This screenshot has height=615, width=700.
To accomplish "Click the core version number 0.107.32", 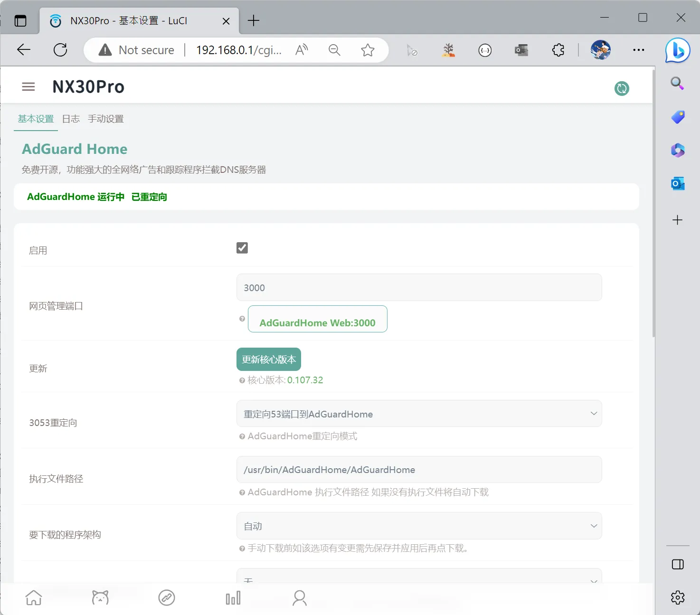I will [x=305, y=380].
